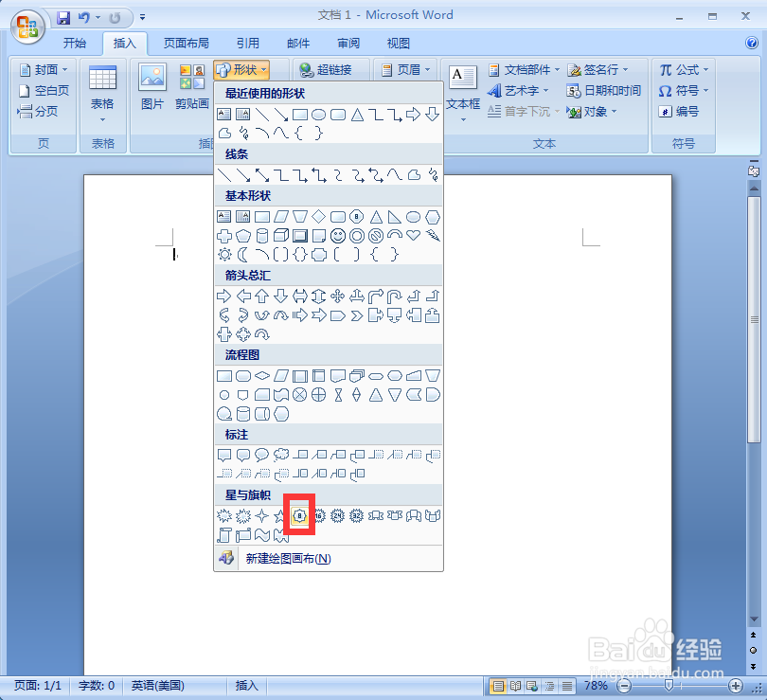Open the Shapes dropdown
The image size is (767, 700).
point(242,70)
